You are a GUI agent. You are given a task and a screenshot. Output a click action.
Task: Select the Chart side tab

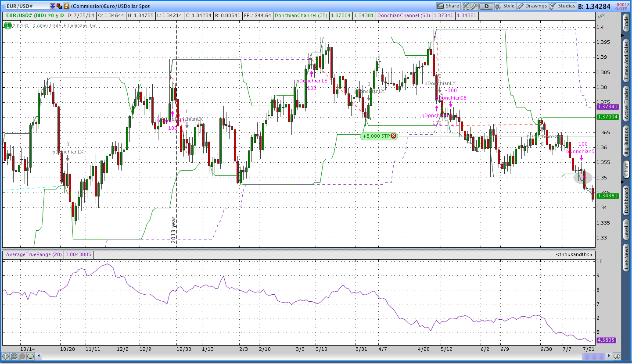point(626,169)
